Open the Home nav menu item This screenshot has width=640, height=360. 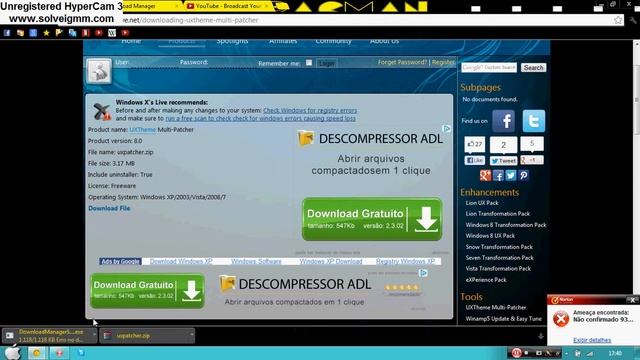tap(131, 42)
